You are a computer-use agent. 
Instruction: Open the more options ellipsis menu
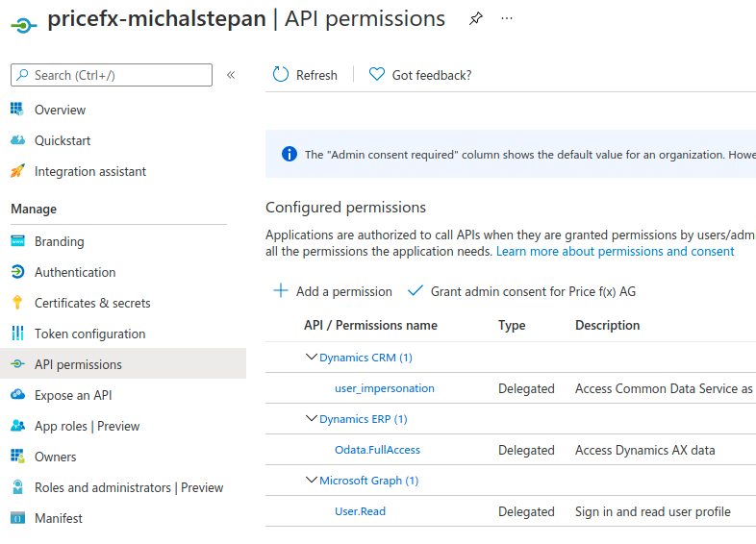click(506, 19)
